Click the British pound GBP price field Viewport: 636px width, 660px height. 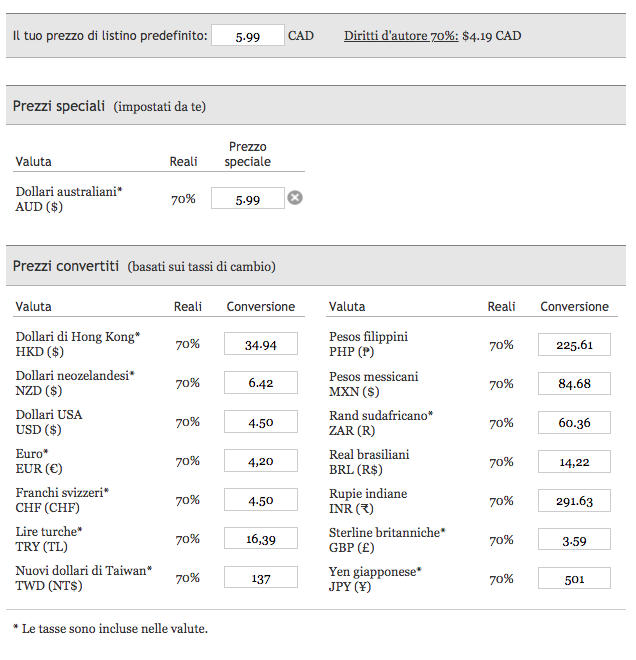[574, 539]
